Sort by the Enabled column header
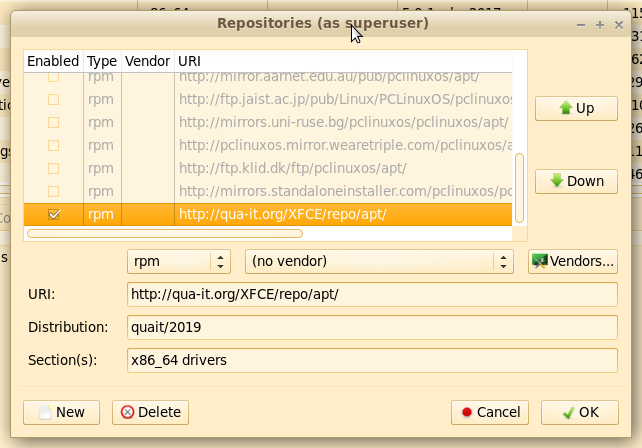The height and width of the screenshot is (448, 642). click(x=53, y=61)
